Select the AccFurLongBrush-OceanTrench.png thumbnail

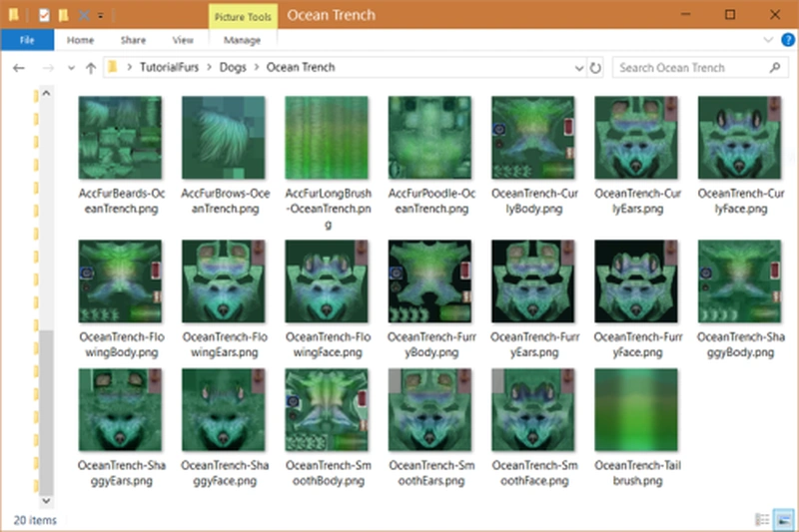point(327,138)
